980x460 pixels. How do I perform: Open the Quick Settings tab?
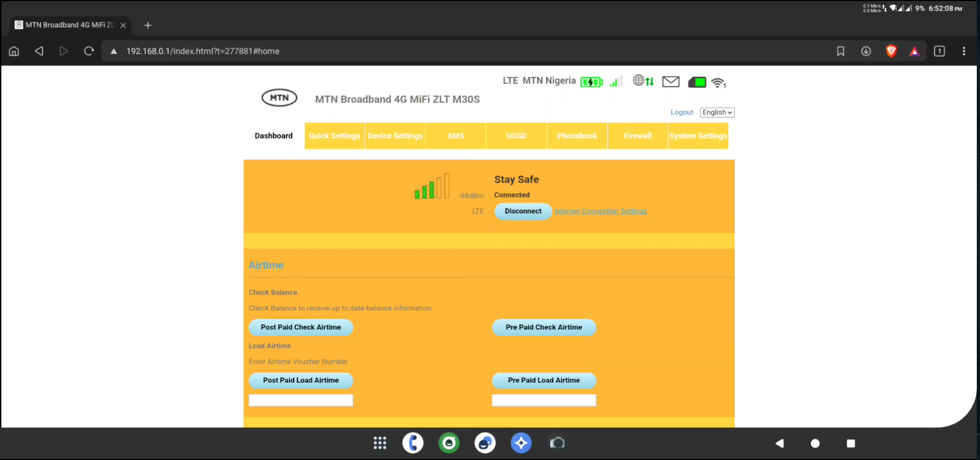[334, 136]
